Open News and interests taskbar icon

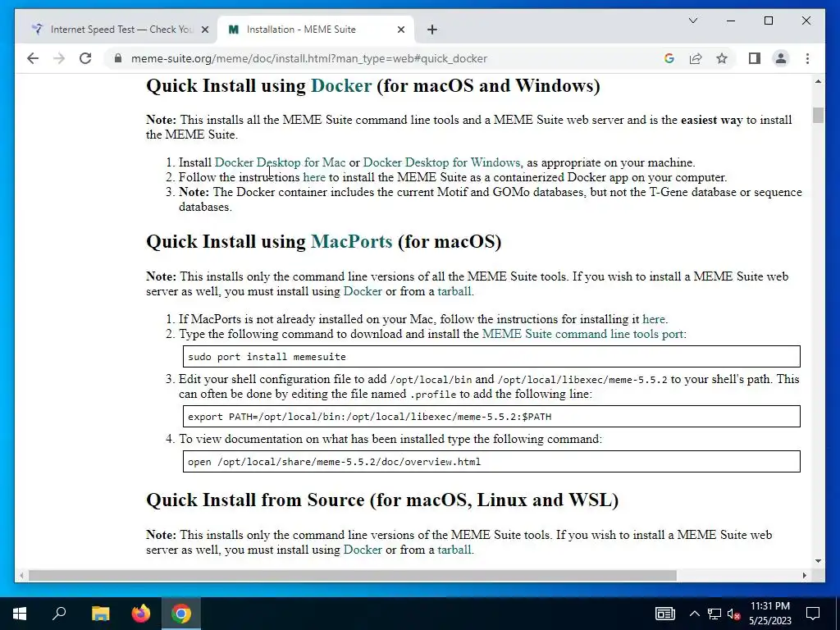(x=664, y=614)
